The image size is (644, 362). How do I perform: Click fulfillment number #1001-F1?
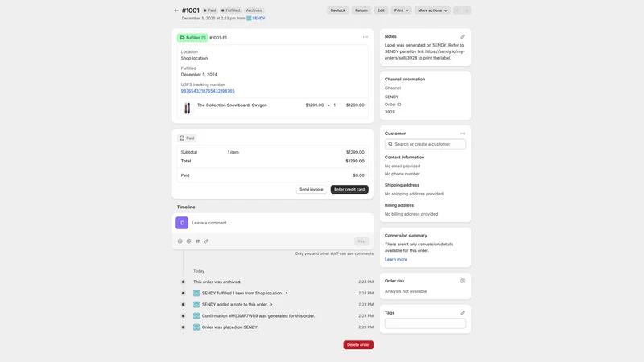pos(218,38)
